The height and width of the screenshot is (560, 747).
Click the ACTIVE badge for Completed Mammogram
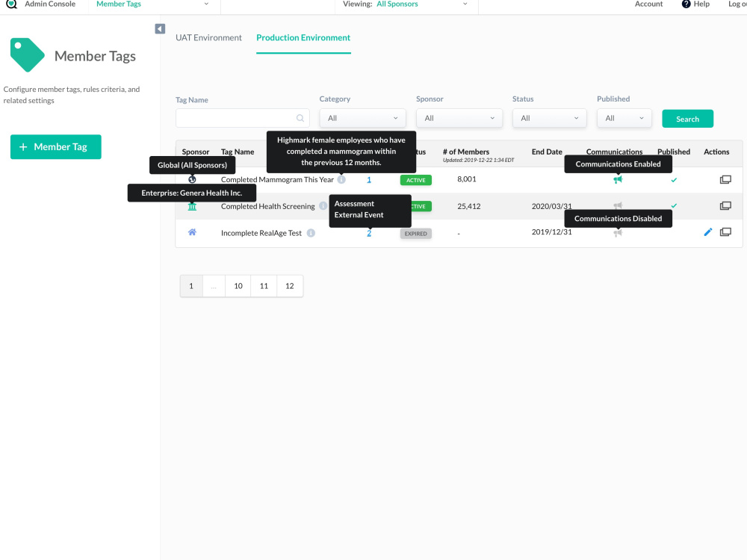pyautogui.click(x=416, y=180)
